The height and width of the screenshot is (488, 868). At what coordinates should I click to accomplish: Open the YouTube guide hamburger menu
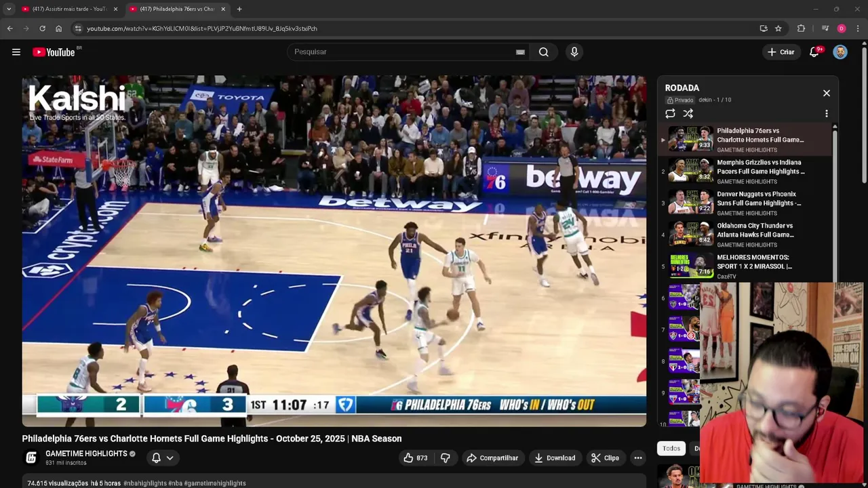pyautogui.click(x=16, y=52)
